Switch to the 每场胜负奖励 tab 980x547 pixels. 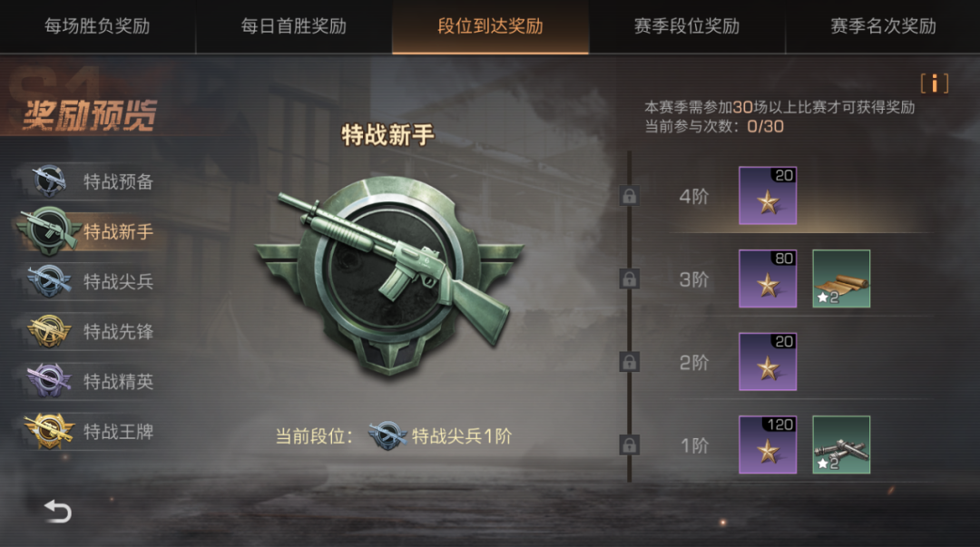coord(97,26)
